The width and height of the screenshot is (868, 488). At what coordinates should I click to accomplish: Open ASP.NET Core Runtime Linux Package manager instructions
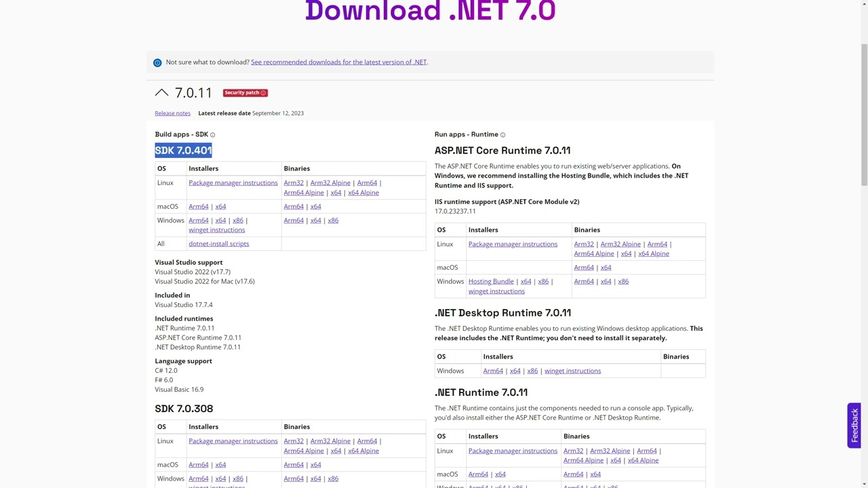[513, 244]
